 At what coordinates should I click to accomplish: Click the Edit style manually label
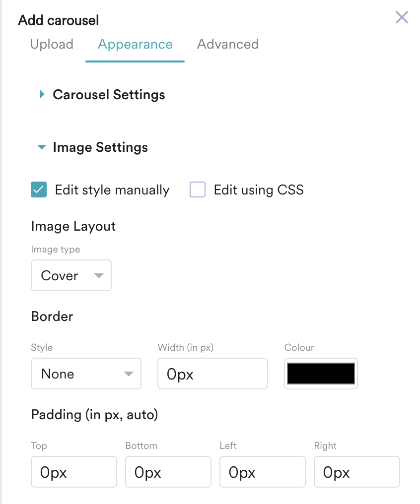click(x=112, y=190)
